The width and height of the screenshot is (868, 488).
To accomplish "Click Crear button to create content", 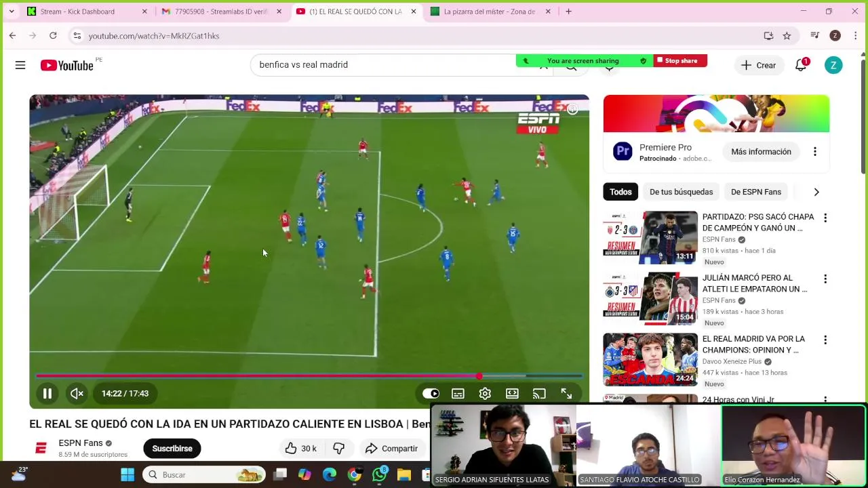I will coord(758,65).
